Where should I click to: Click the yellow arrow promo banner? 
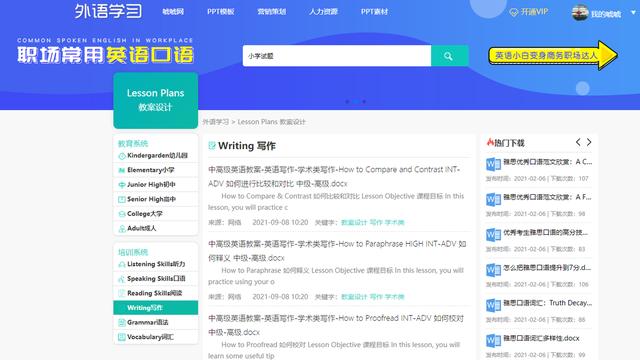click(553, 56)
